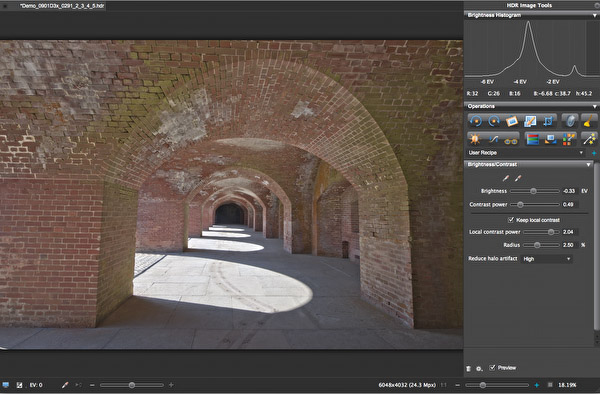Adjust the Radius slider
The height and width of the screenshot is (394, 600).
(541, 245)
